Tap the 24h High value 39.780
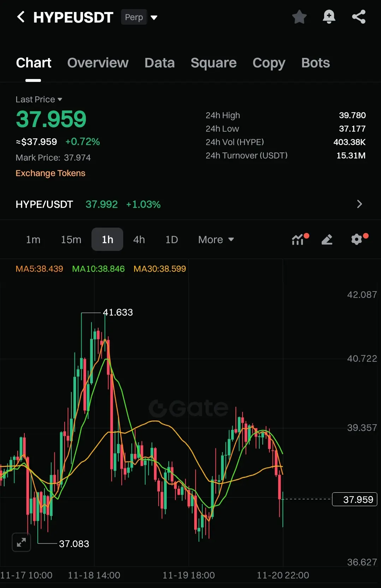 pos(352,115)
